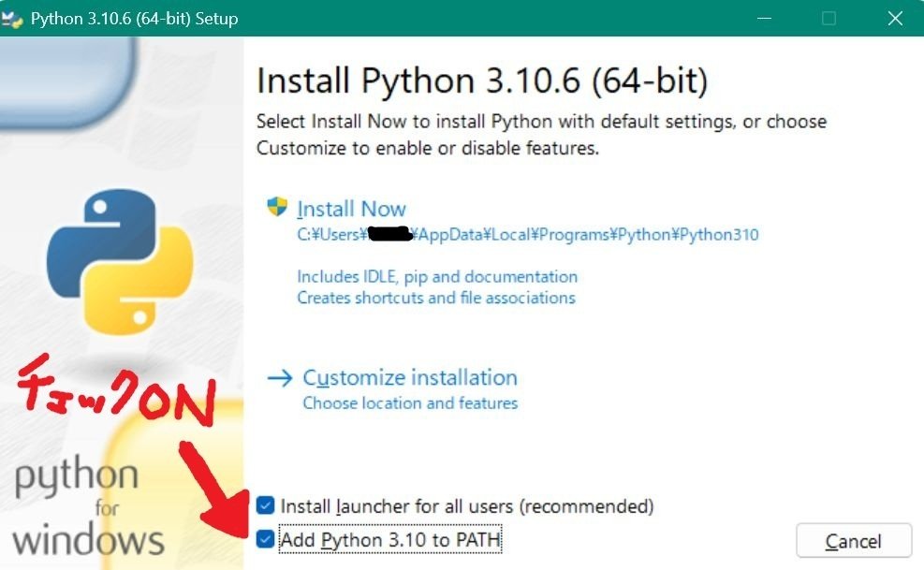Screen dimensions: 924x570
Task: Click the 'Add Python 3.10 to PATH' label
Action: [x=390, y=539]
